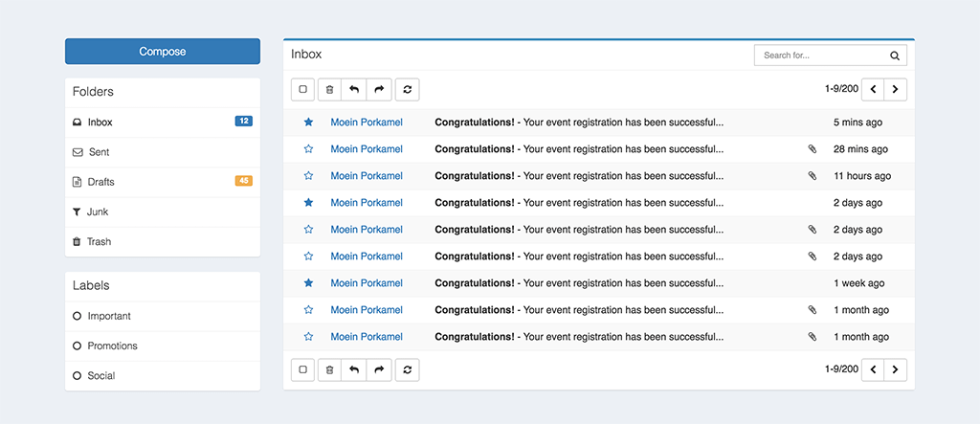
Task: Click the reply arrow in the top toolbar
Action: click(x=354, y=89)
